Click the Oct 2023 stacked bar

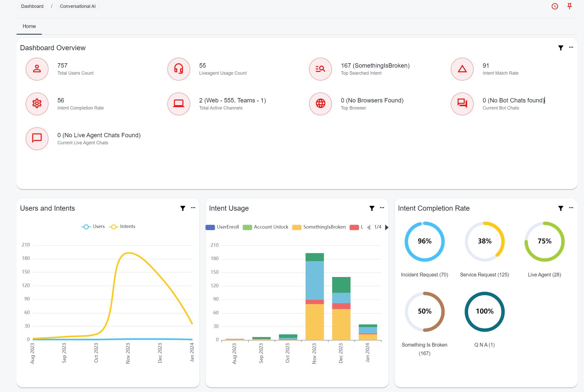(x=288, y=337)
